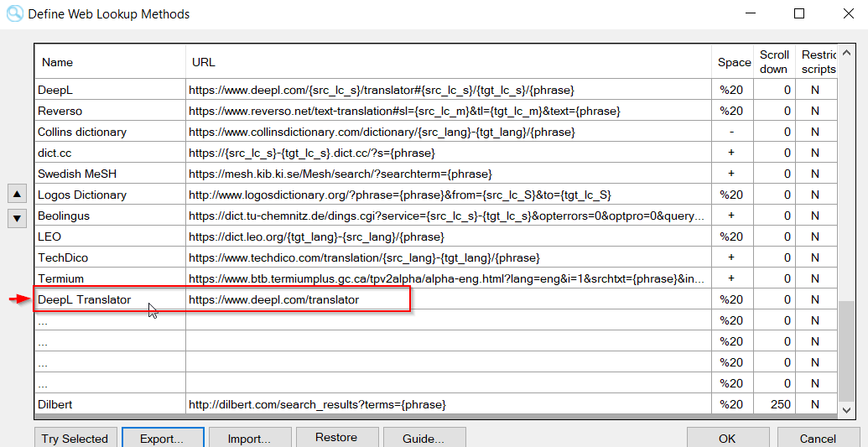
Task: Select the Swedish MeSH name cell
Action: [111, 174]
